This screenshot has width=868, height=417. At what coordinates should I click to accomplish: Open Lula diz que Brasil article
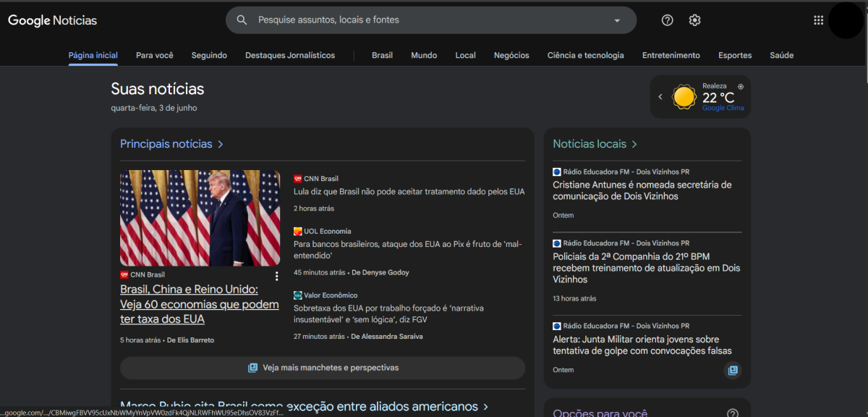(x=409, y=192)
